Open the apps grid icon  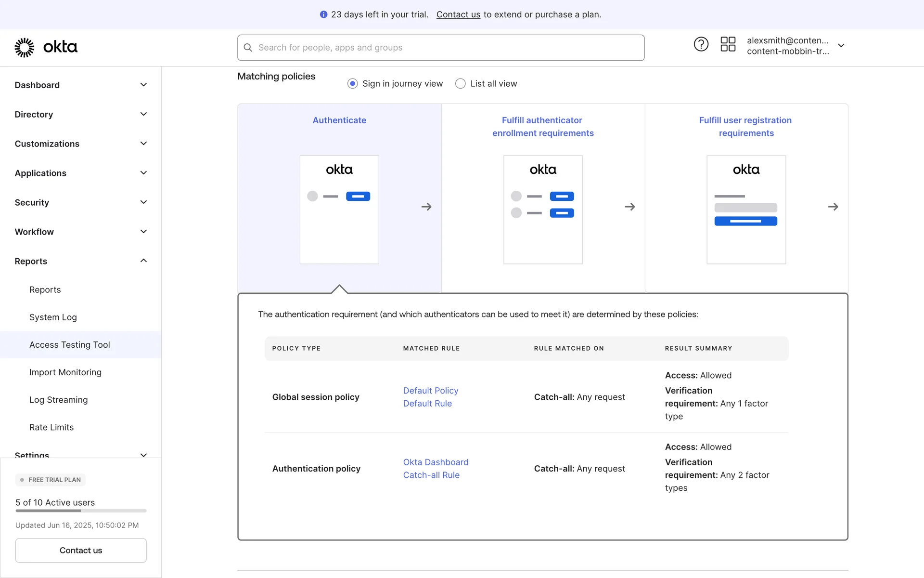coord(728,44)
